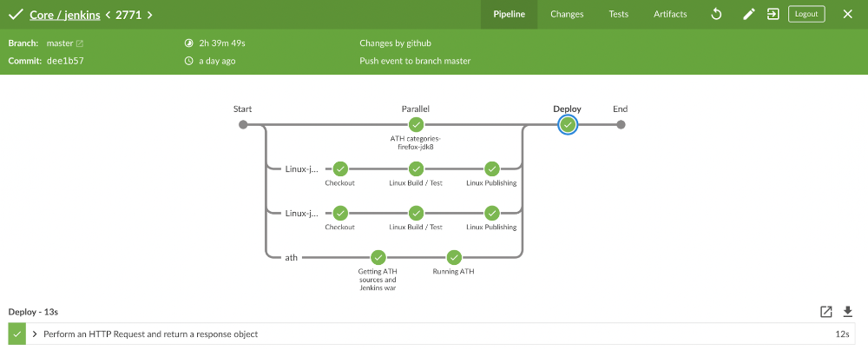Select the Deploy stage node
868x350 pixels.
tap(568, 124)
